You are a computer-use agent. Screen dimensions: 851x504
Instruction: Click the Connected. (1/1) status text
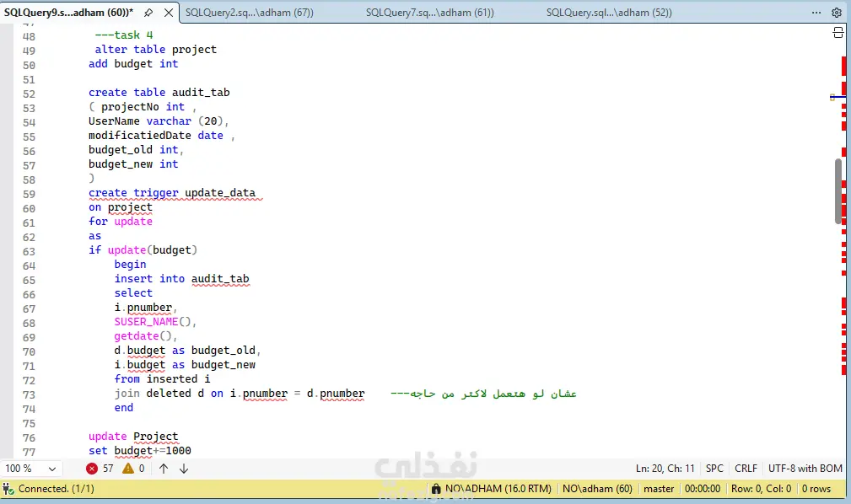[x=56, y=489]
